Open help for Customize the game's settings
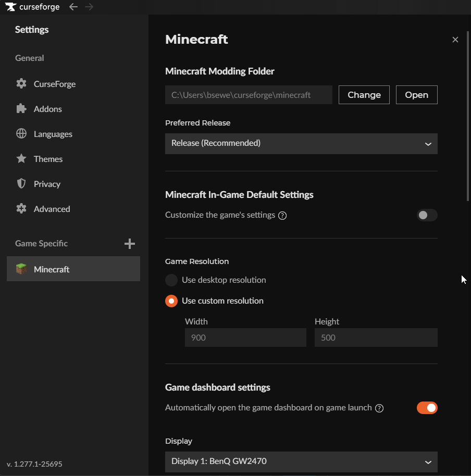 click(282, 216)
